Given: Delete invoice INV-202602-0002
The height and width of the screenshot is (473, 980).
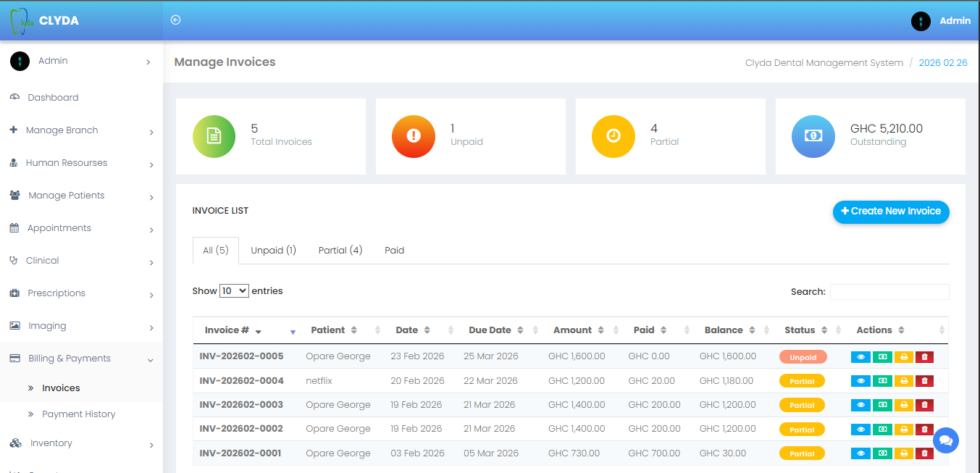Looking at the screenshot, I should pos(924,430).
